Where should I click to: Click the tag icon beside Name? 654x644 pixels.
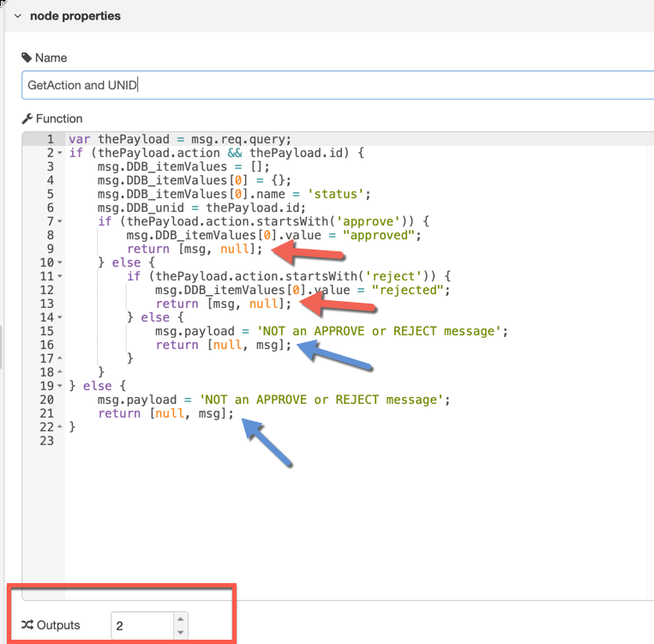(x=27, y=57)
